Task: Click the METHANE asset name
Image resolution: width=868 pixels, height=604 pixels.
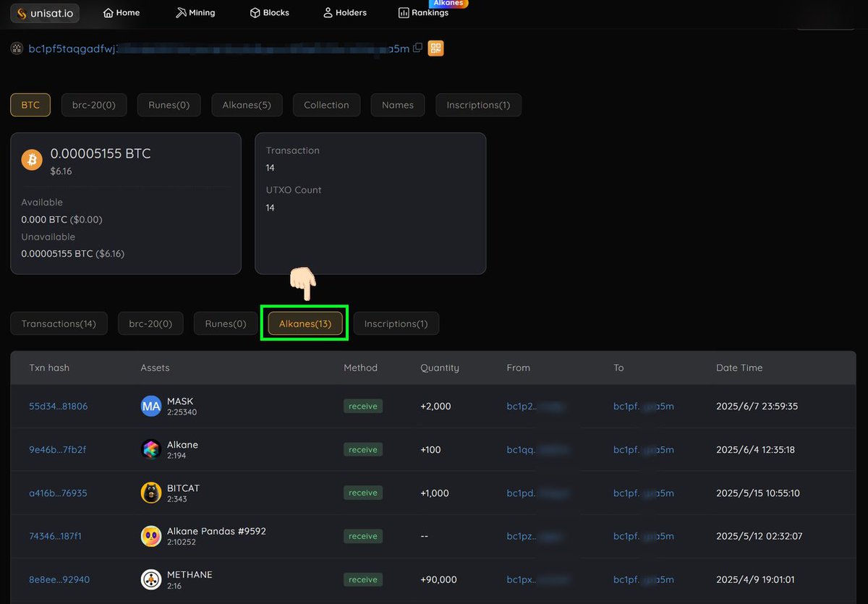Action: point(190,574)
